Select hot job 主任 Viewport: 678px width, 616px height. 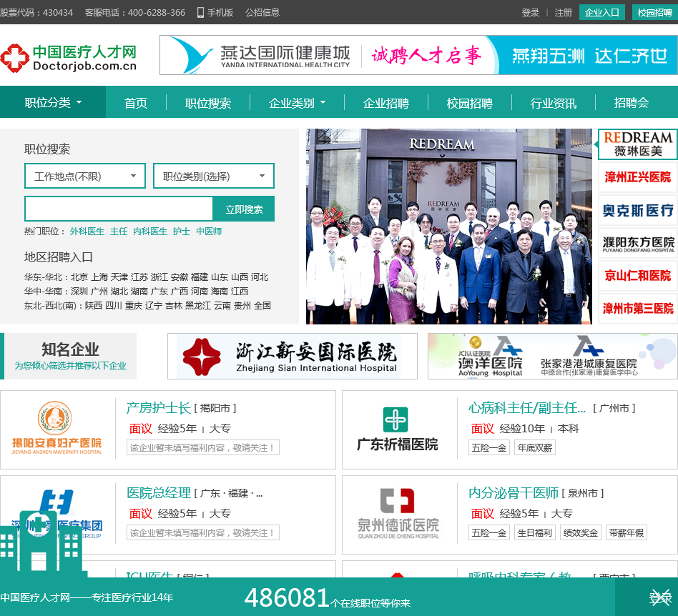[119, 232]
